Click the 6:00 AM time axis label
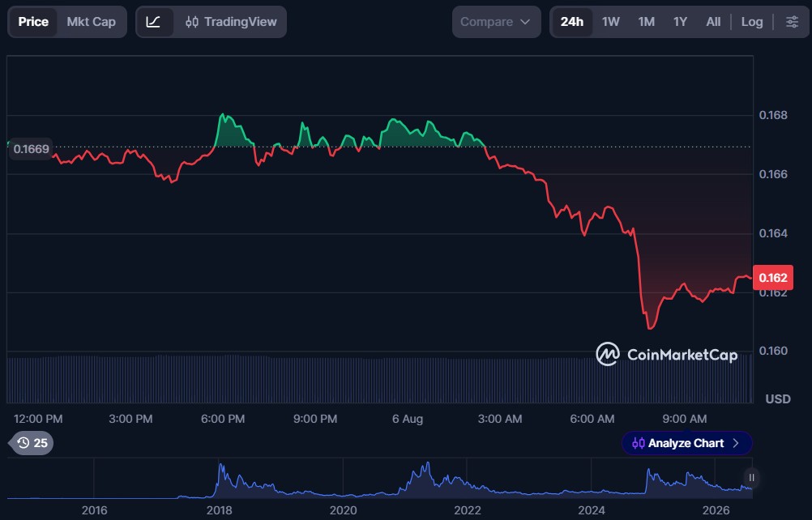812x520 pixels. click(592, 419)
